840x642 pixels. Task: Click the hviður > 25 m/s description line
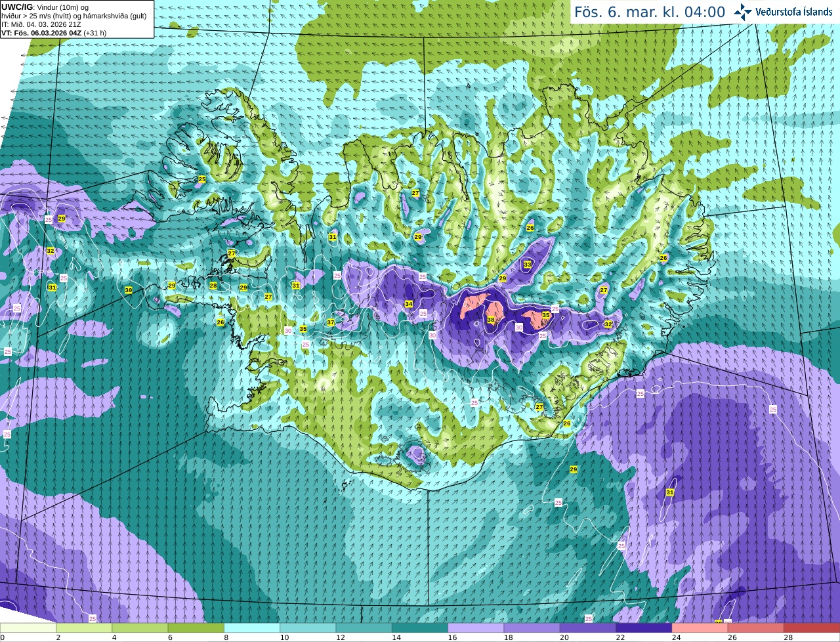tap(74, 16)
